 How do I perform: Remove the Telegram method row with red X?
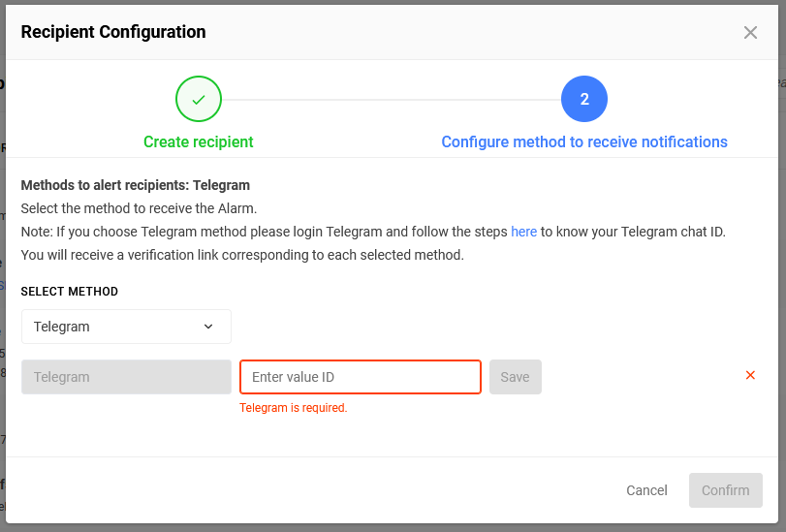pos(750,375)
